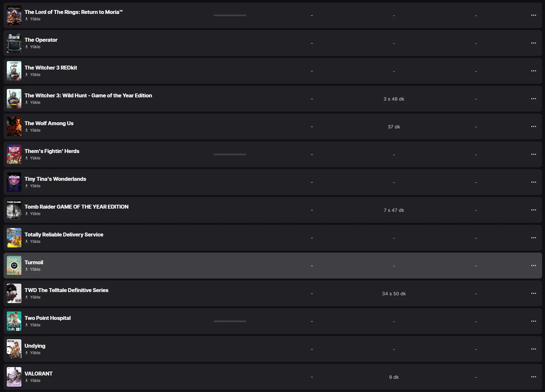Select the VALORANT game title
Viewport: 545px width, 392px height.
39,374
